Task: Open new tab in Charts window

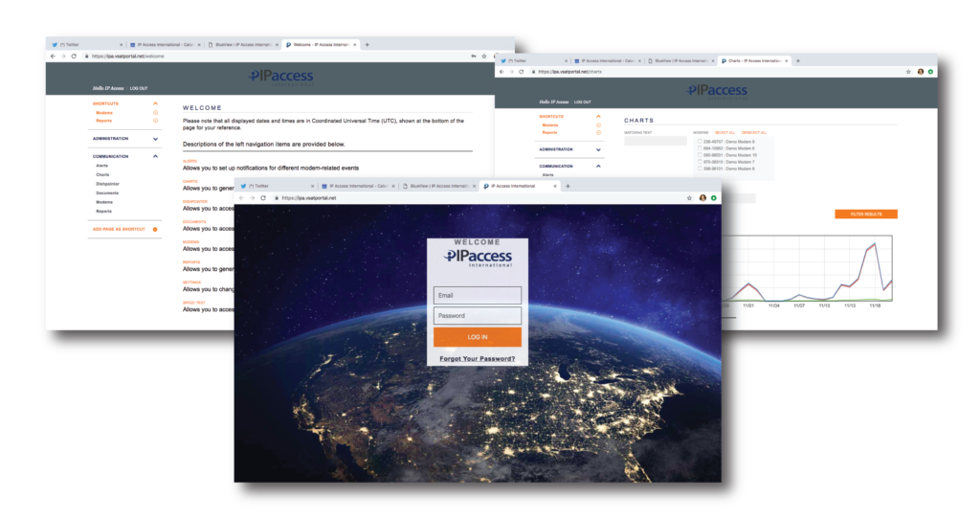Action: pyautogui.click(x=797, y=60)
